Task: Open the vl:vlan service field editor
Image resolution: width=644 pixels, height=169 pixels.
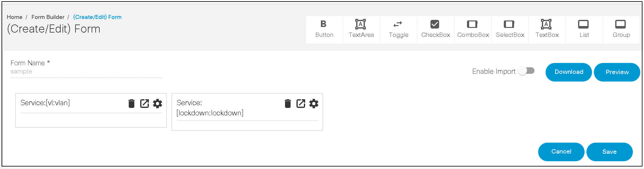Action: tap(145, 103)
